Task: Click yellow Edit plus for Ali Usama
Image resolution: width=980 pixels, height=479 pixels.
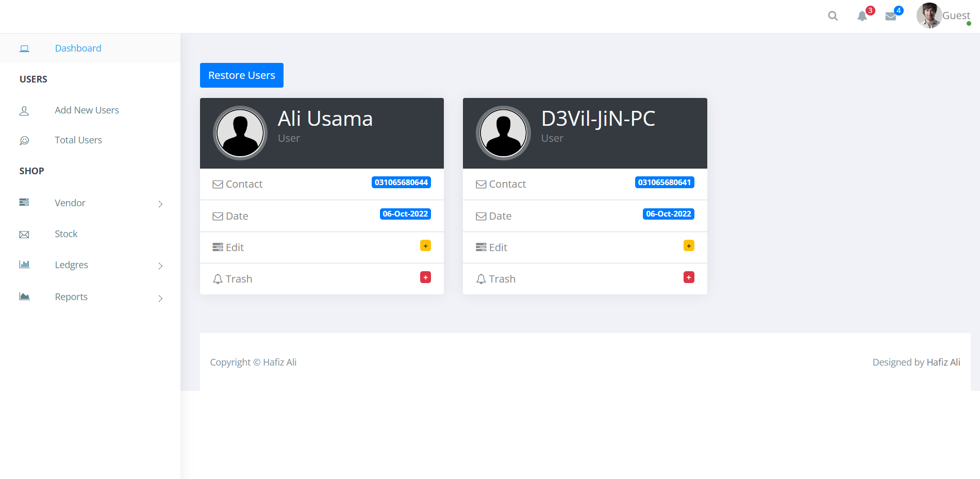Action: click(x=425, y=246)
